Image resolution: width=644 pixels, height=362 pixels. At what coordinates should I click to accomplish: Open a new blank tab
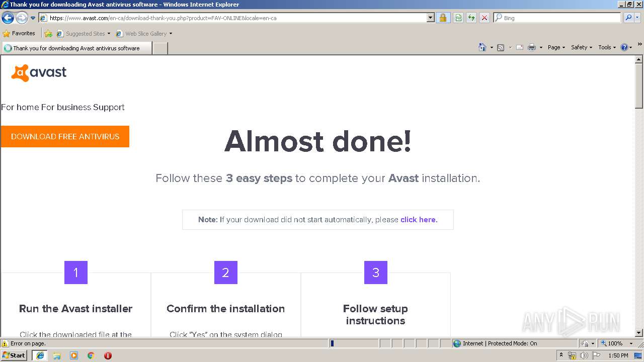tap(160, 48)
